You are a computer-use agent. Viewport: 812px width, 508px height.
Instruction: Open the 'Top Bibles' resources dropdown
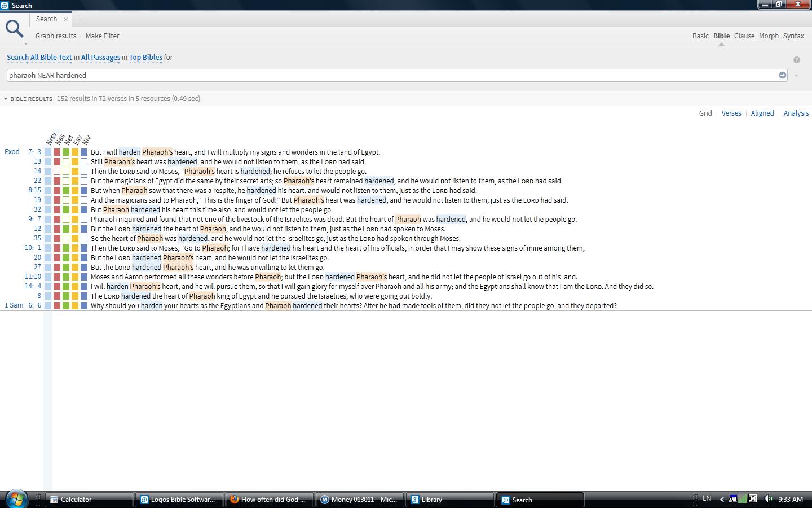[145, 58]
